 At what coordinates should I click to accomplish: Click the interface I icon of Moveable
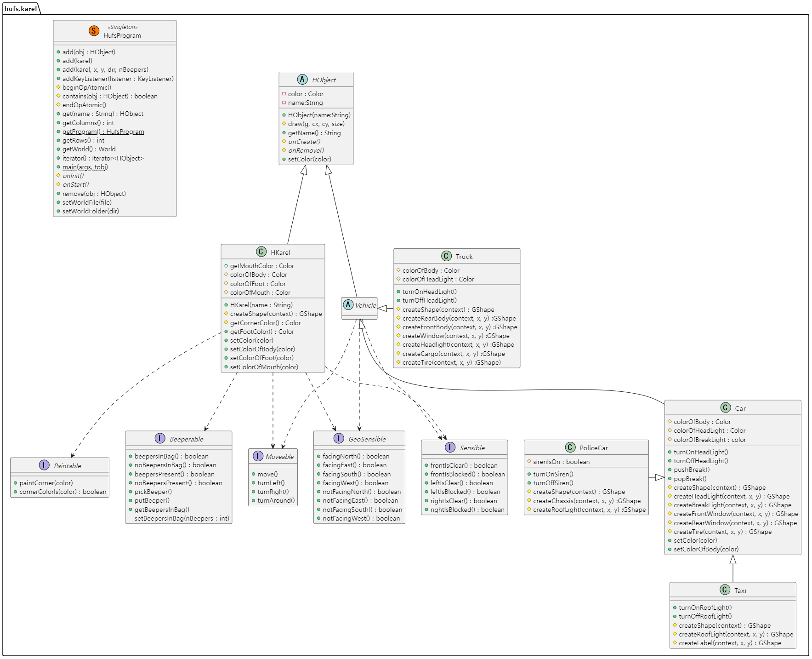pos(258,456)
